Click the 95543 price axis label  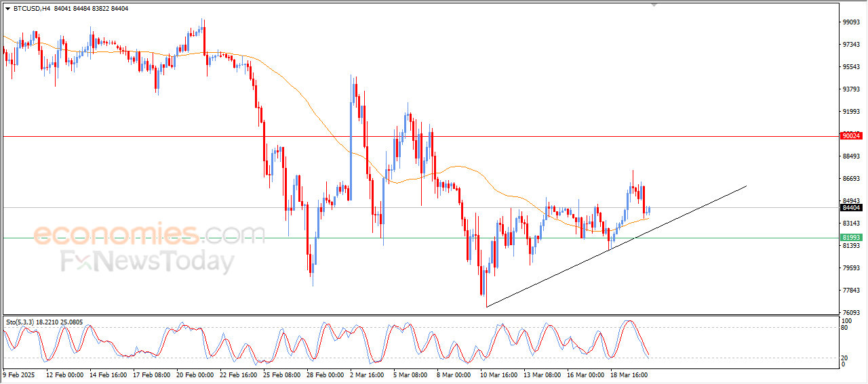click(x=851, y=67)
